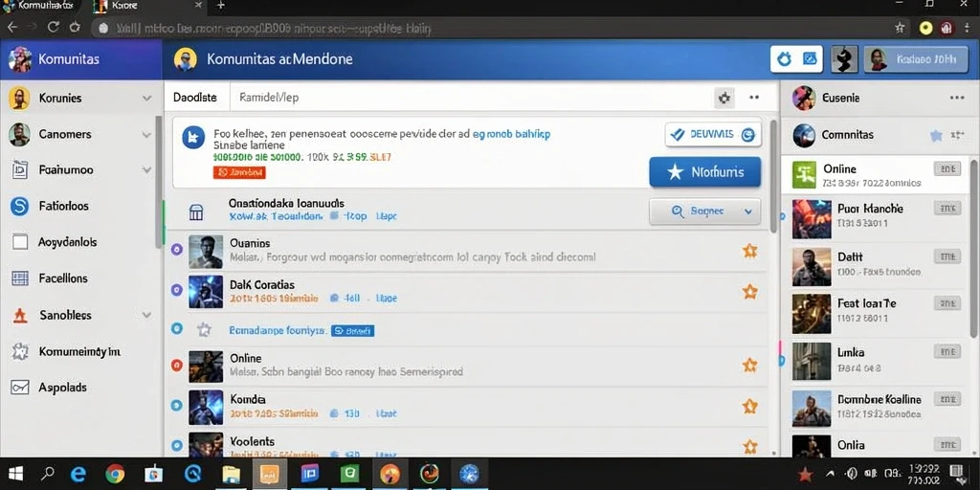Select blue radio circle beside Komda
This screenshot has height=490, width=980.
tap(176, 406)
